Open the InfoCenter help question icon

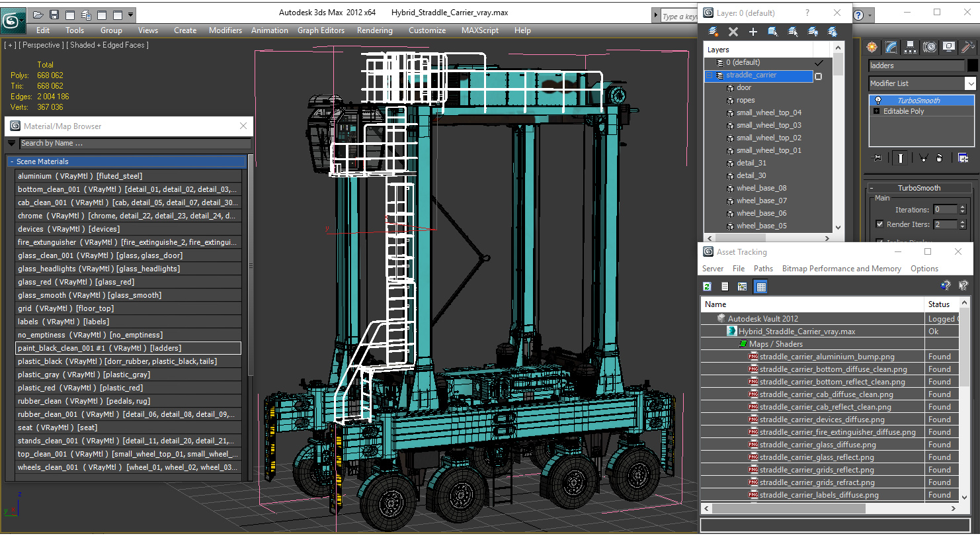coord(858,15)
